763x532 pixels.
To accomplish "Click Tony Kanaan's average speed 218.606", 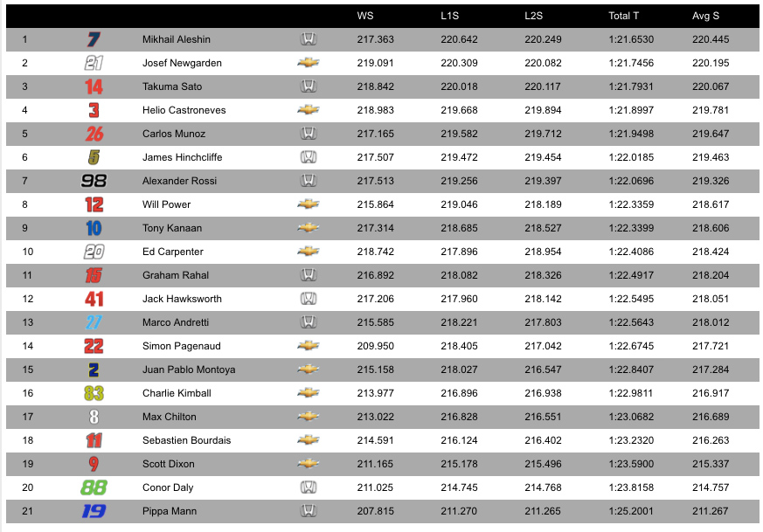I will pos(711,228).
